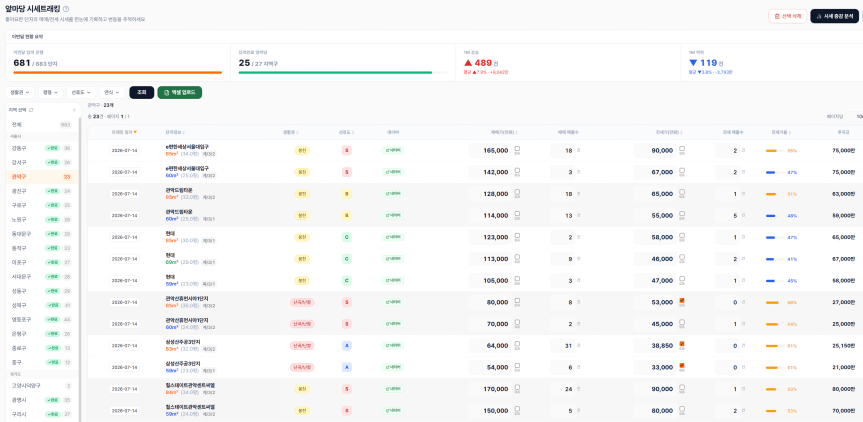This screenshot has width=863, height=422.
Task: Click the 55% jeonse ratio progress bar
Action: point(775,150)
